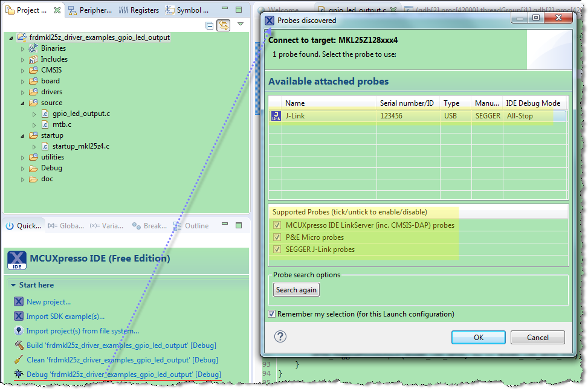The width and height of the screenshot is (588, 389).
Task: Click Clean frdmkl25z project link
Action: (x=122, y=360)
